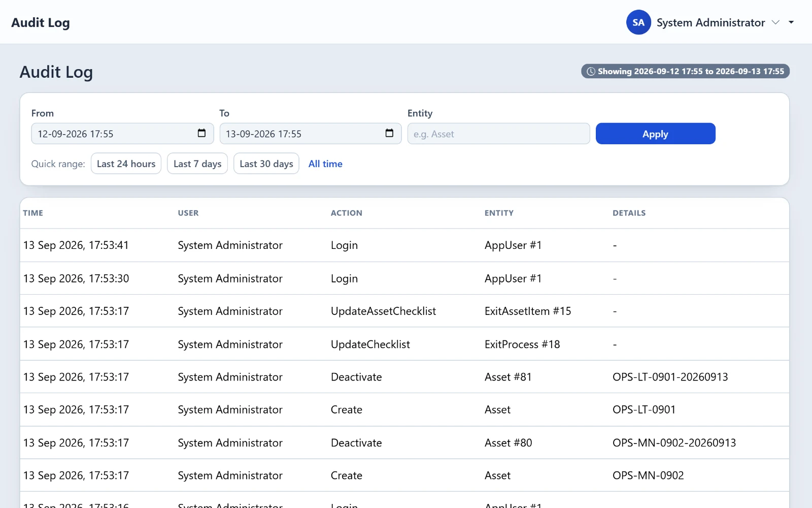Click the 17:53:41 timestamp cell
The width and height of the screenshot is (812, 508).
click(76, 245)
